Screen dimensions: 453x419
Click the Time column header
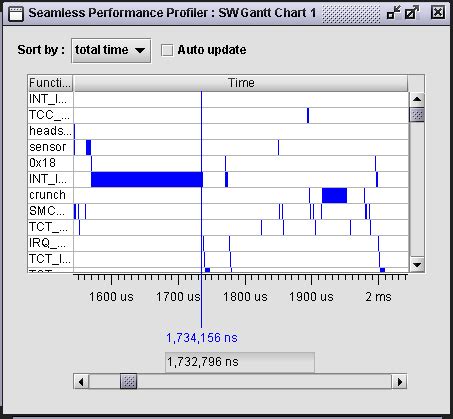click(241, 83)
